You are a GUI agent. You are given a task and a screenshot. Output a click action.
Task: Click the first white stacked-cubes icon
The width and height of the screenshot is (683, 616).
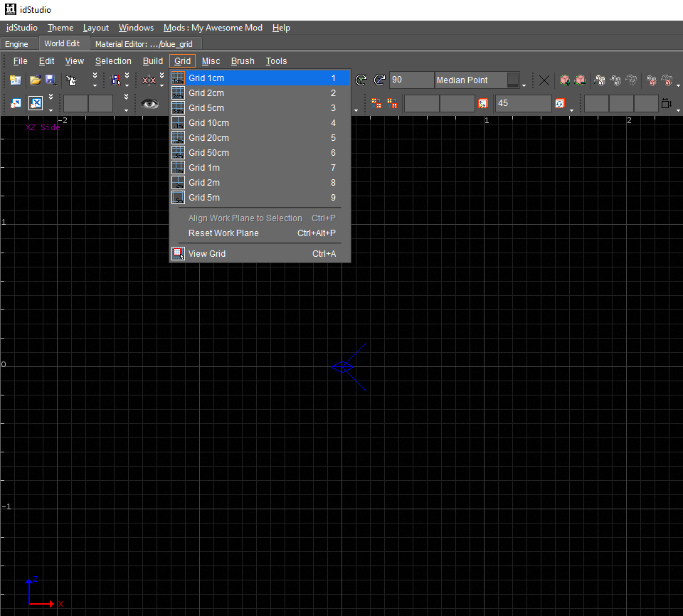(600, 80)
